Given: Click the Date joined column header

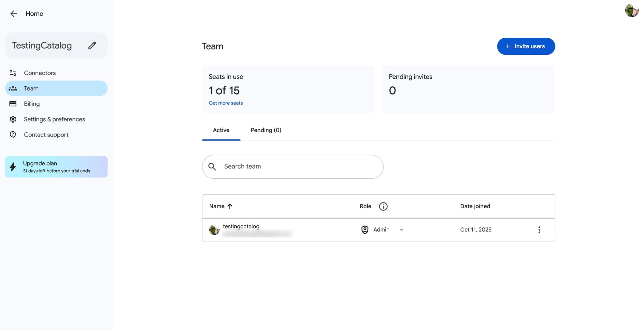Looking at the screenshot, I should tap(475, 206).
